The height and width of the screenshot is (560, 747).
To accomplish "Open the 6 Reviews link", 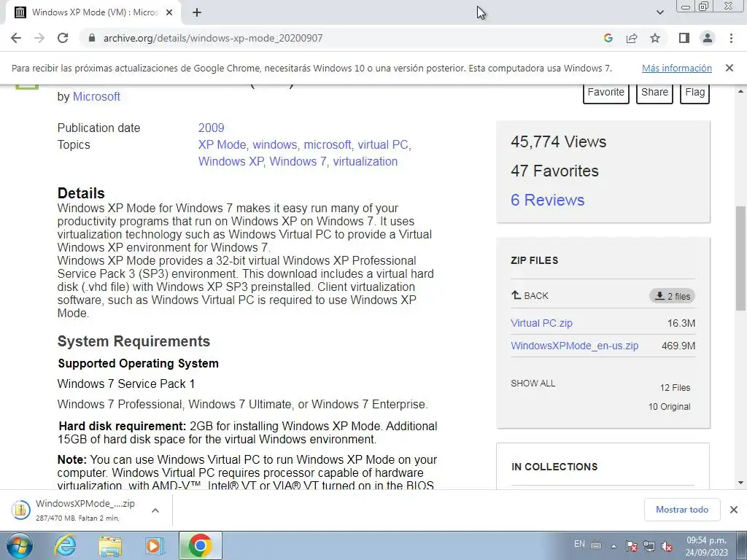I will [547, 200].
